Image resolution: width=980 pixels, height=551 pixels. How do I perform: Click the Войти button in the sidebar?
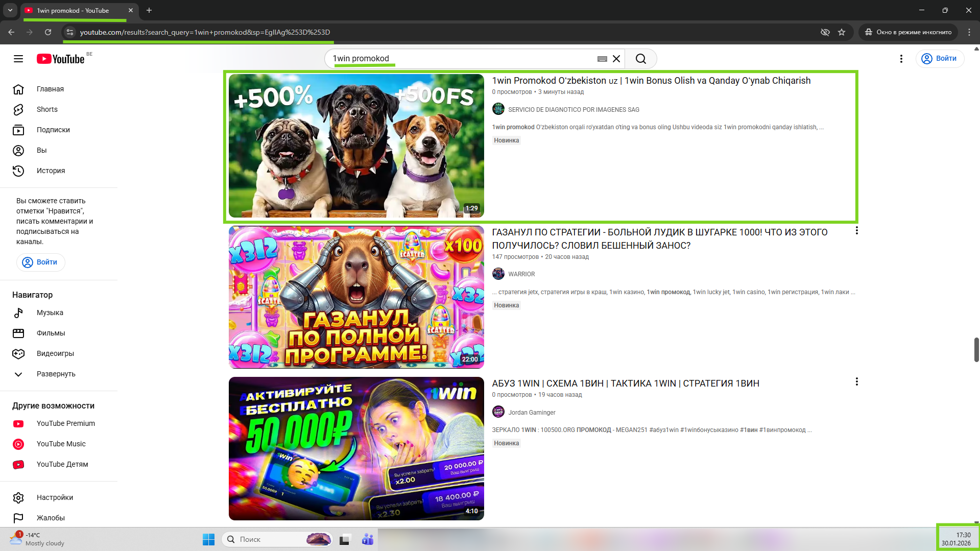pos(41,262)
